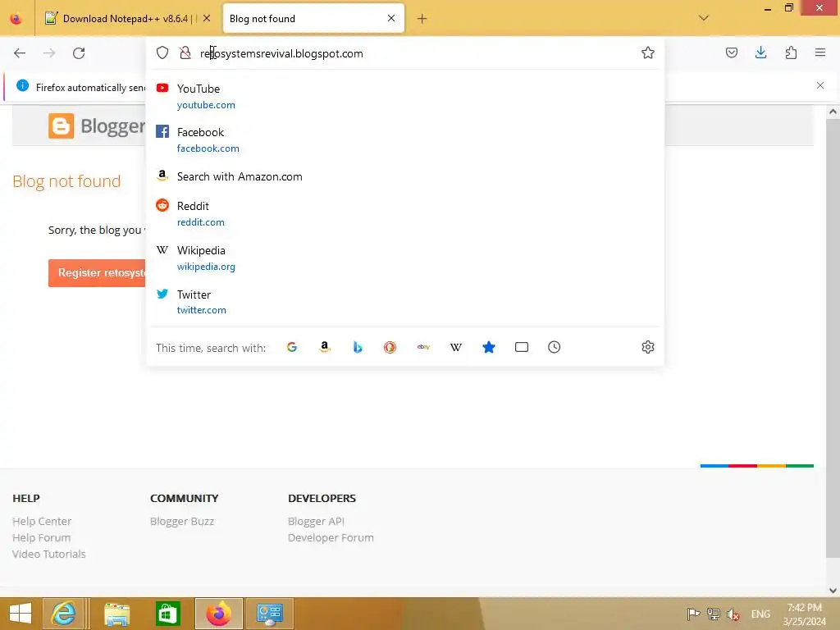Open search settings gear icon
Screen dimensions: 840x630
coord(648,347)
